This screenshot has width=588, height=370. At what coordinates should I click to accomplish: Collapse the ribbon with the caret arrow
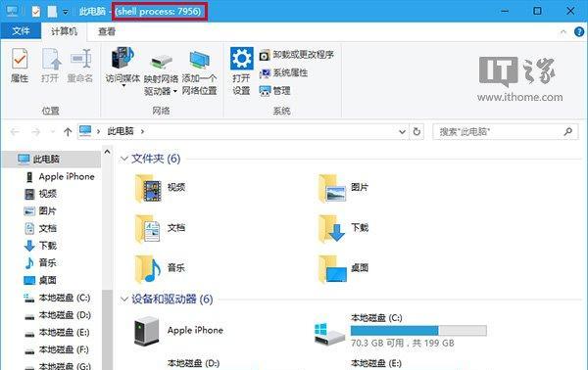pyautogui.click(x=563, y=32)
